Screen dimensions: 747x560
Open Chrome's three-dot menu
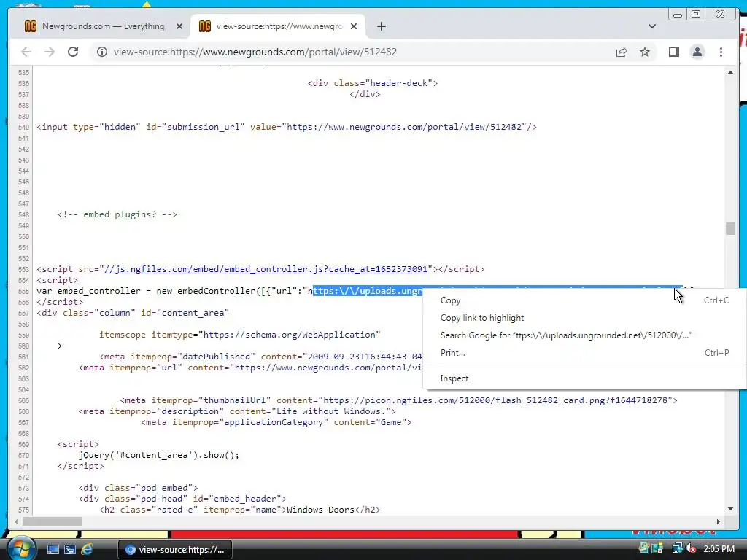(721, 52)
